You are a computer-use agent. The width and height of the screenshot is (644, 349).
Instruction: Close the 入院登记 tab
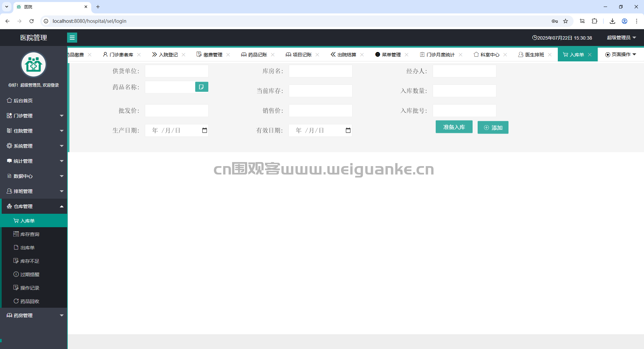coord(183,55)
